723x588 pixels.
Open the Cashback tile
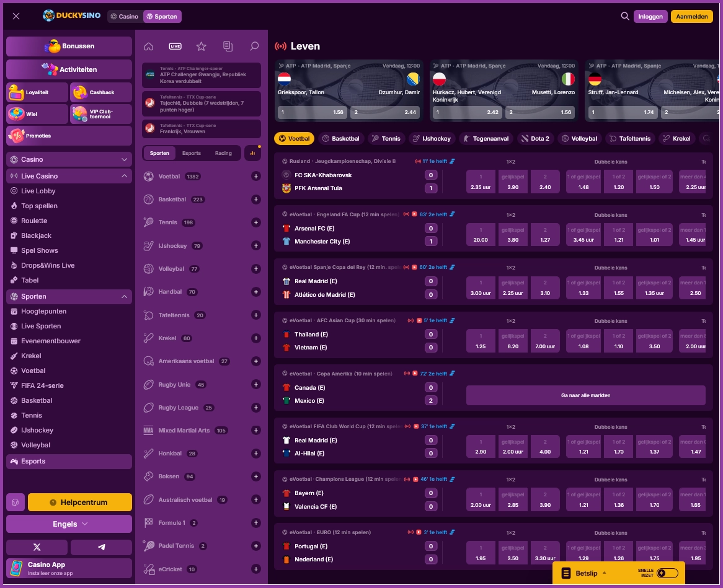(101, 92)
